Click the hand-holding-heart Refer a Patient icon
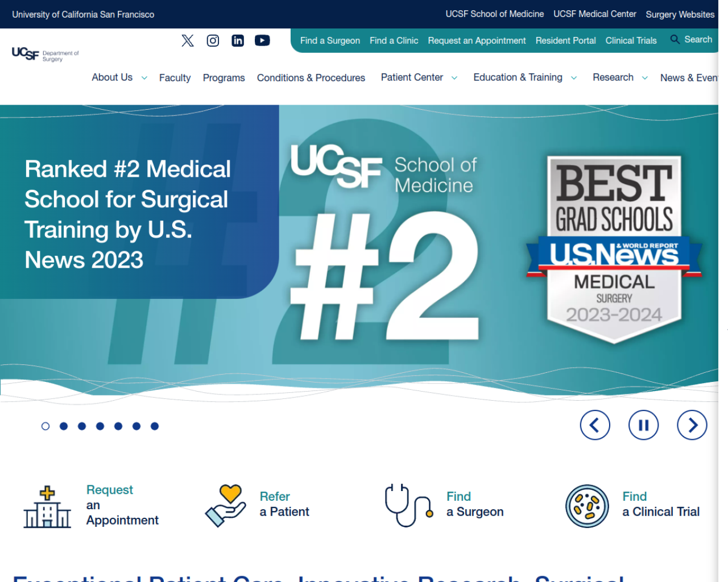728x582 pixels. tap(225, 505)
